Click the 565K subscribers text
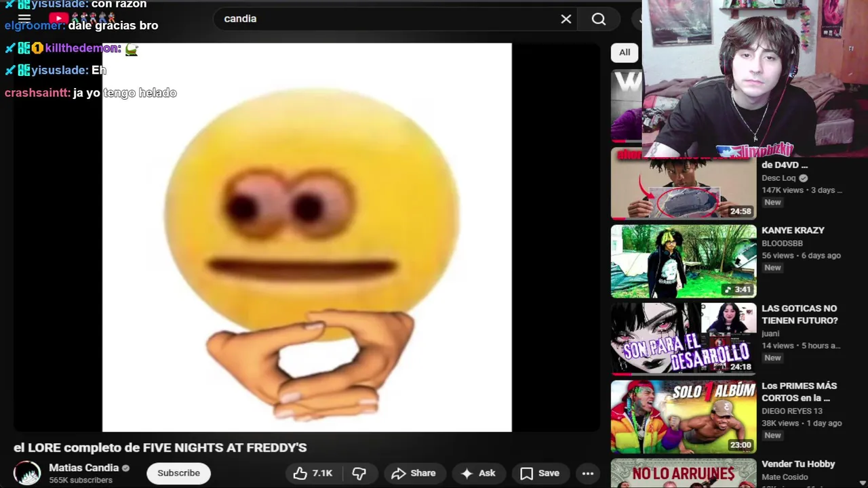Screen dimensions: 868x488 (x=81, y=480)
